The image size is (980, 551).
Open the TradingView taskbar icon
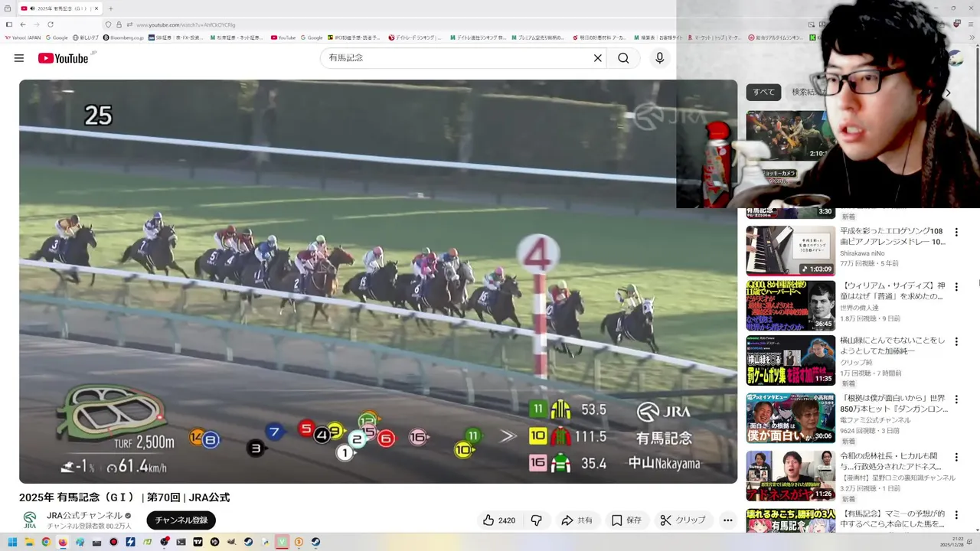198,542
